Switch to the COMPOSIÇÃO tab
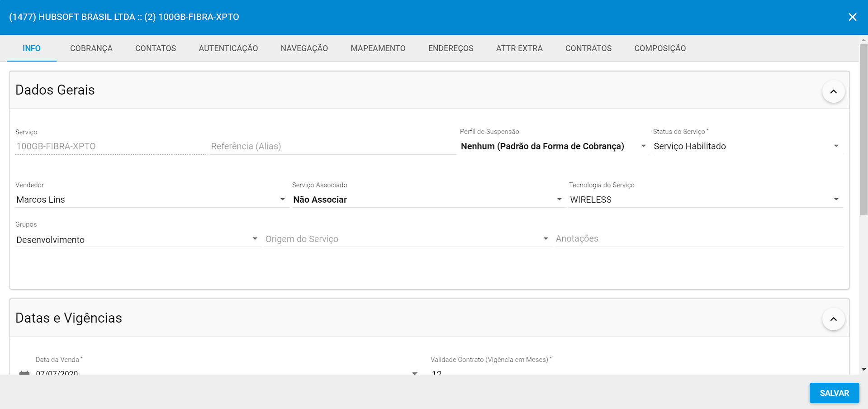This screenshot has height=409, width=868. (660, 48)
